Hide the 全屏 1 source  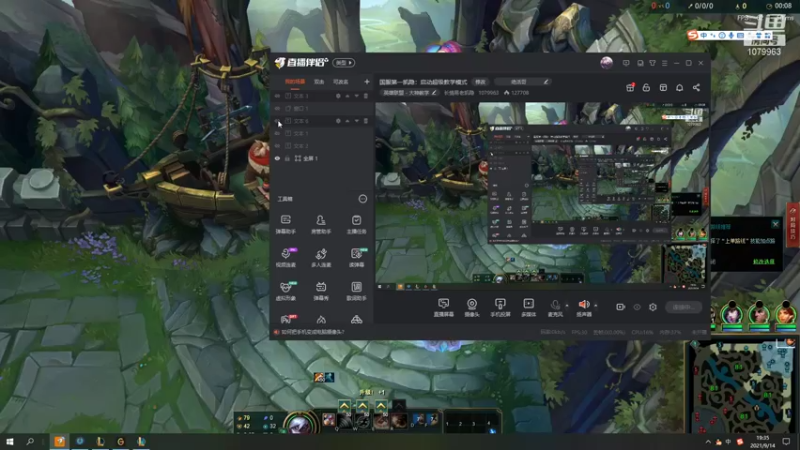point(278,158)
